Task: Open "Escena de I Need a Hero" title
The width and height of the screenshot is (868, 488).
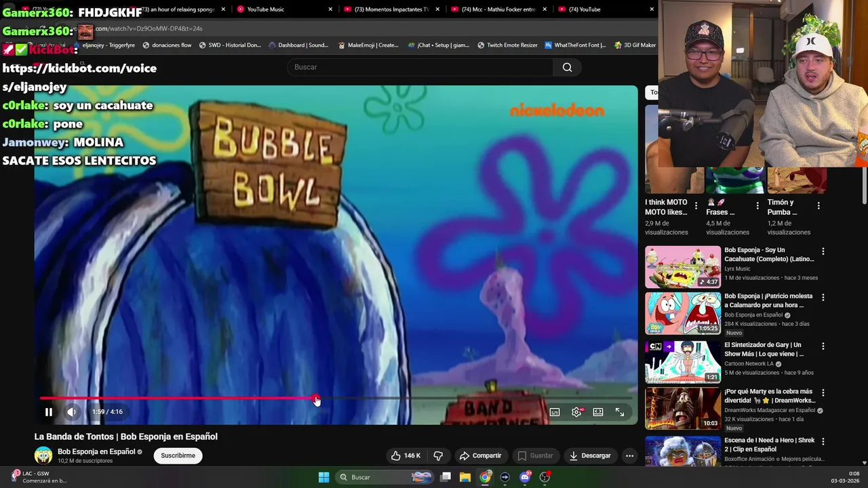Action: pos(769,445)
